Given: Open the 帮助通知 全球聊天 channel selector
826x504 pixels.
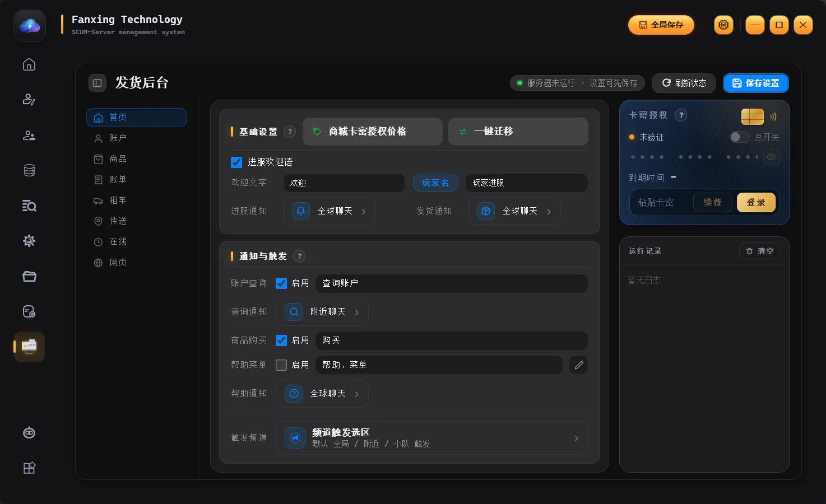Looking at the screenshot, I should (322, 394).
